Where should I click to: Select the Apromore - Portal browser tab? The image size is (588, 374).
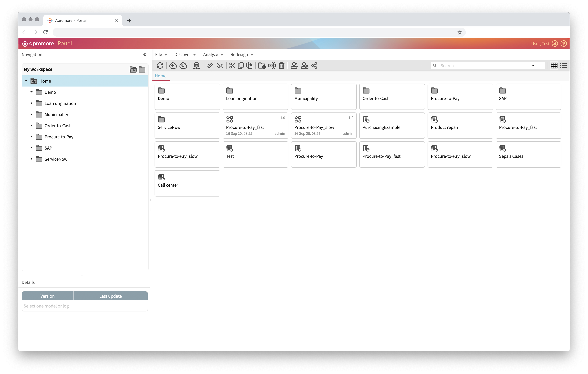[83, 21]
